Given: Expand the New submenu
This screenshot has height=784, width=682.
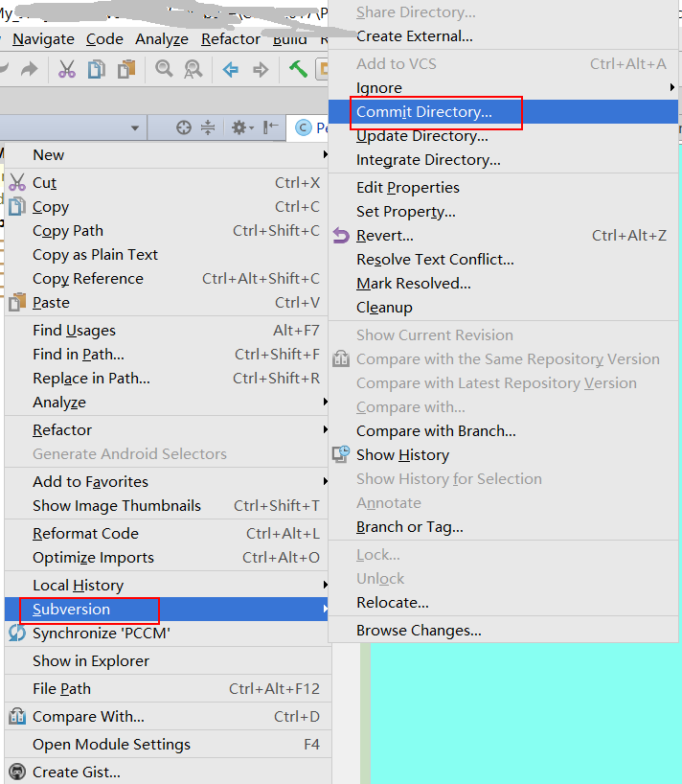Looking at the screenshot, I should pos(167,155).
